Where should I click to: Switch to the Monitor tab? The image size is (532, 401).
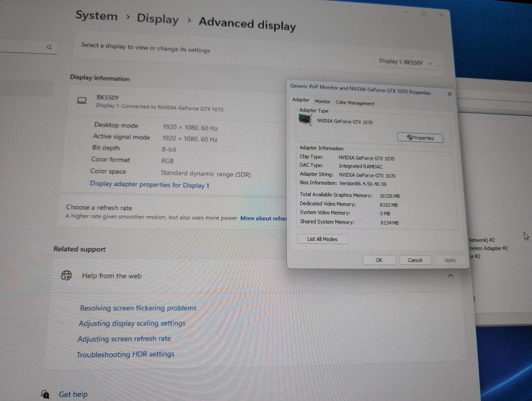322,102
